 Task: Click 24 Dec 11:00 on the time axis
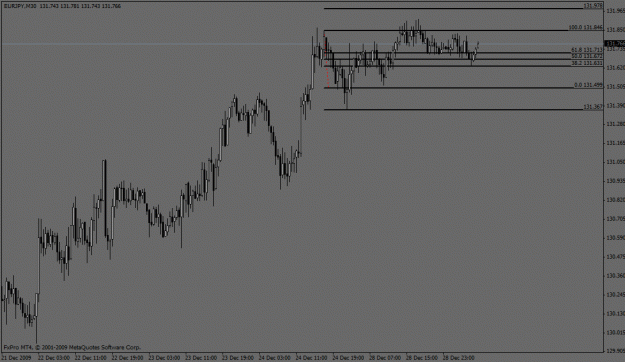[312, 358]
